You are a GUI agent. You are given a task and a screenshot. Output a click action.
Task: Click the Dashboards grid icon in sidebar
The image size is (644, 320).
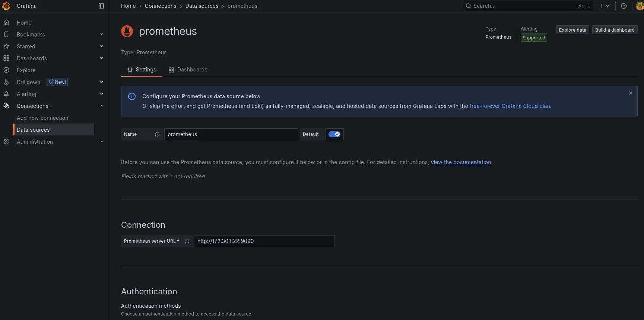(6, 58)
